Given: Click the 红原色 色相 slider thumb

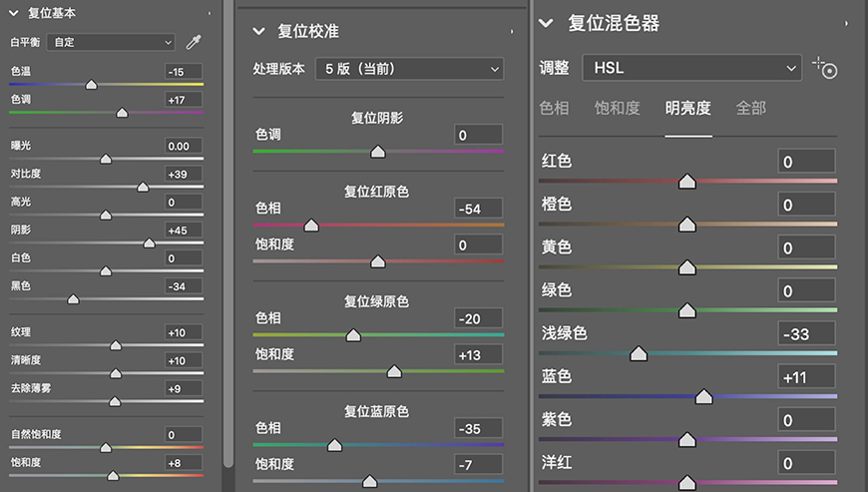Looking at the screenshot, I should coord(311,227).
